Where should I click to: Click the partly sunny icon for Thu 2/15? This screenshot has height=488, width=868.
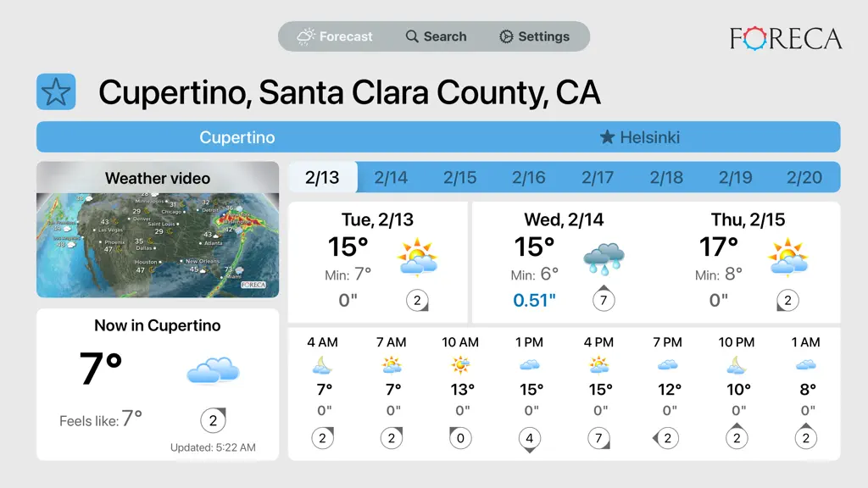787,258
